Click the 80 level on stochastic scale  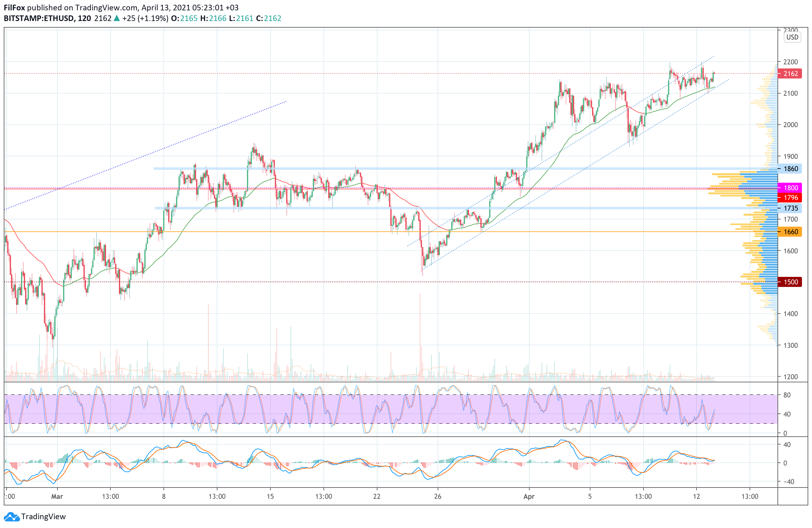(x=787, y=395)
